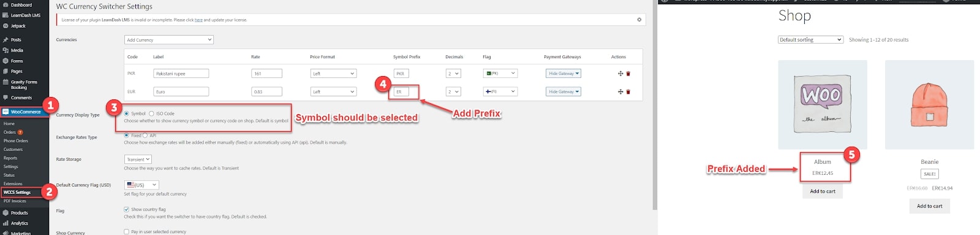Open Default Currency Flag (US) dropdown
Screen dimensions: 980x235
141,185
